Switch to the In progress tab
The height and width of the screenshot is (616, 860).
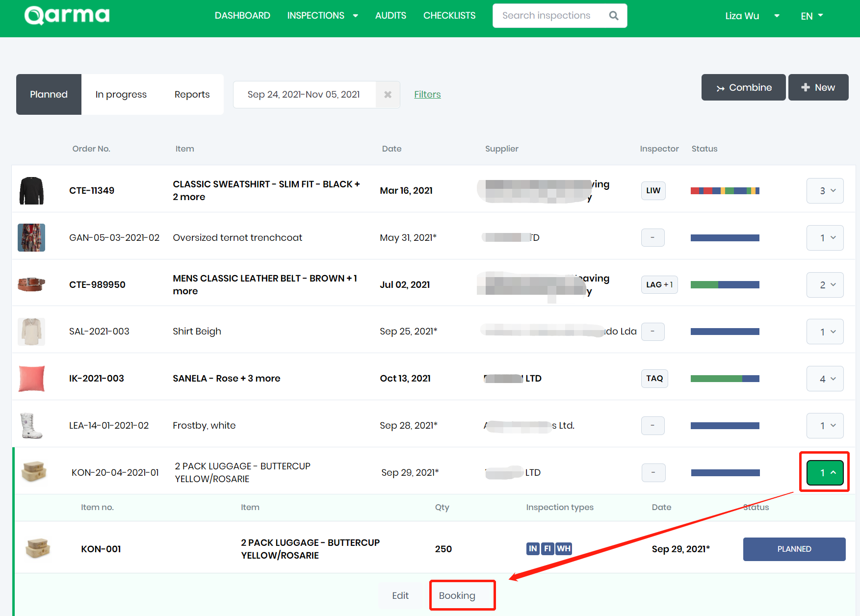click(121, 94)
